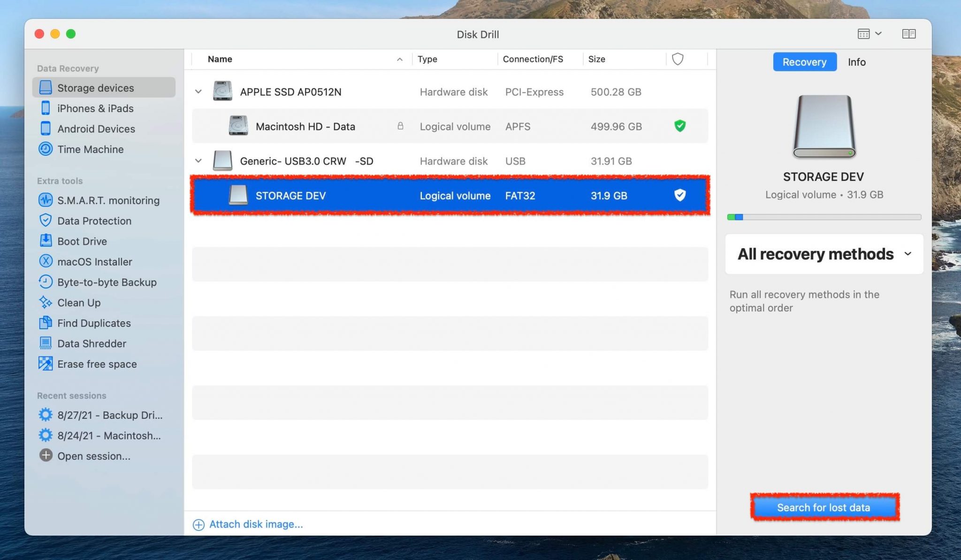The height and width of the screenshot is (560, 961).
Task: Select Generic- USB3.0 CRW -SD row
Action: click(x=450, y=161)
